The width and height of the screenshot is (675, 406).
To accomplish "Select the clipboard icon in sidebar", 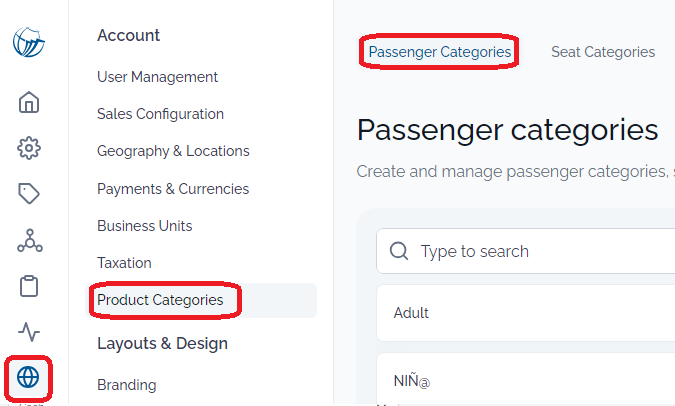I will click(x=29, y=286).
